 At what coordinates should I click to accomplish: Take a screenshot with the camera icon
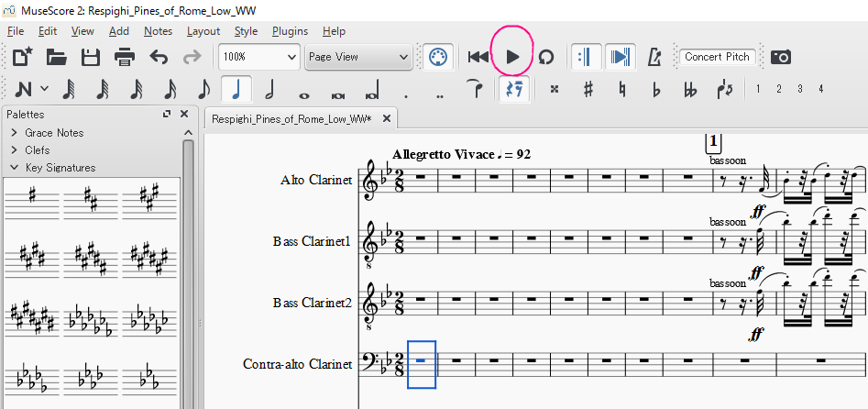[x=781, y=57]
